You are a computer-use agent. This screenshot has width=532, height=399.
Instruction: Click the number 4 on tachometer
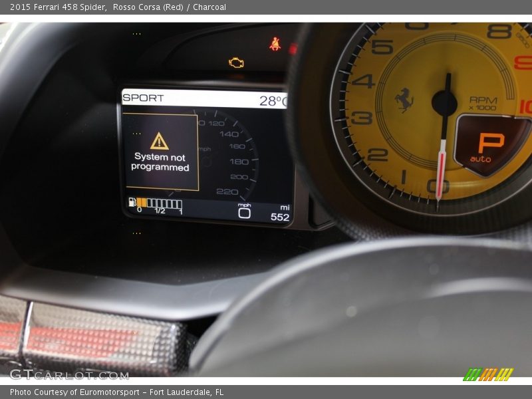tap(364, 81)
